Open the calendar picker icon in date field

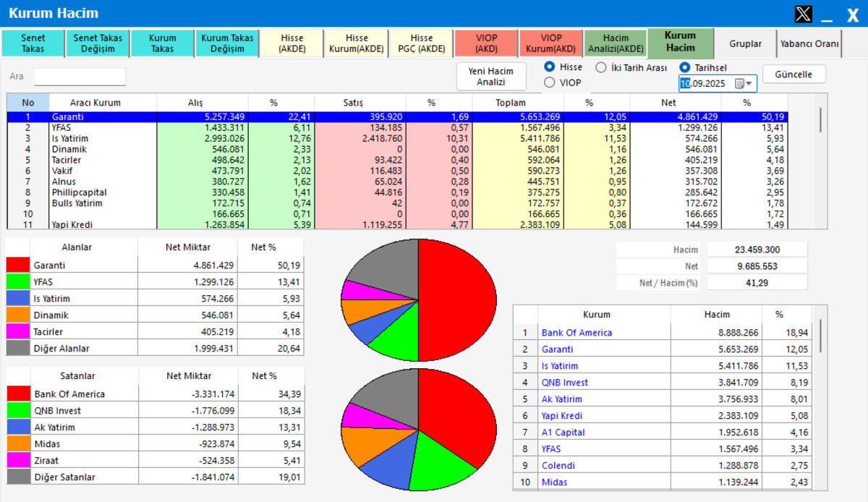[739, 84]
